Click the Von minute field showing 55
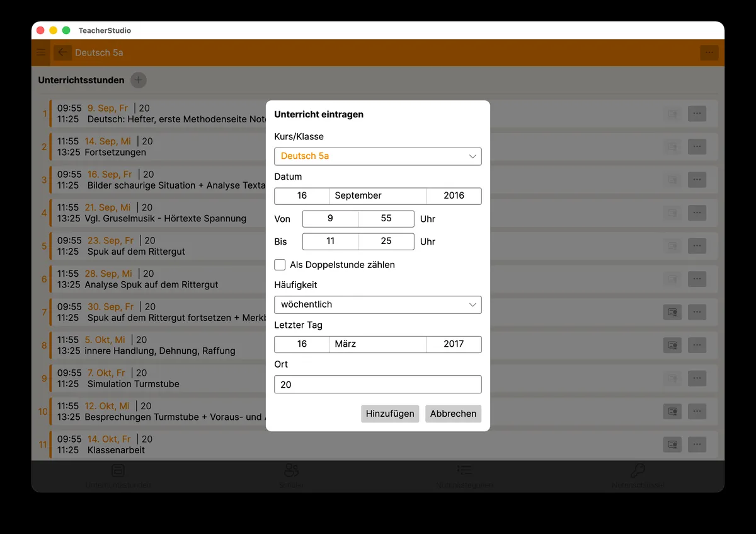The image size is (756, 534). [x=386, y=219]
